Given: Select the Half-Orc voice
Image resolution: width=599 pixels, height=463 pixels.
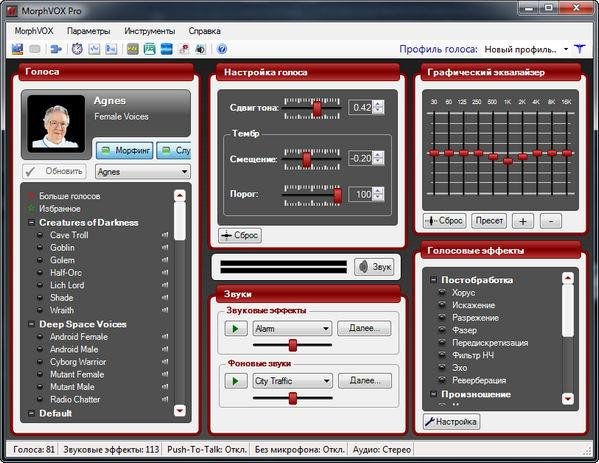Looking at the screenshot, I should click(x=66, y=273).
